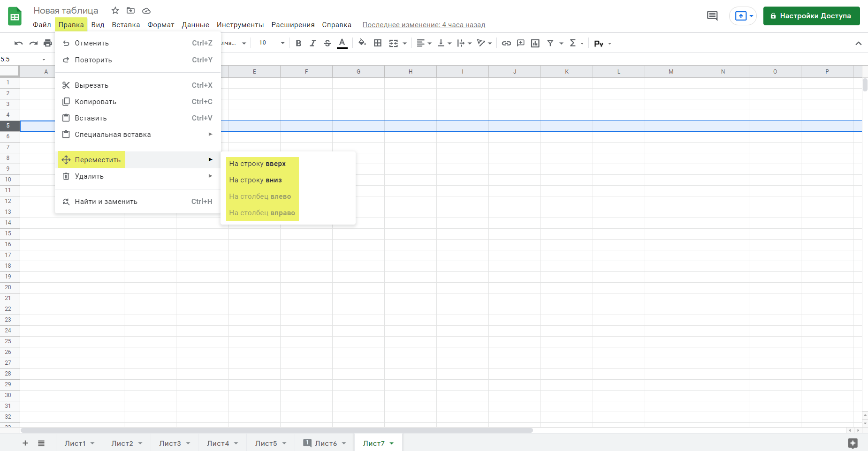Viewport: 868px width, 451px height.
Task: Choose Отменить in edit menu
Action: point(137,43)
